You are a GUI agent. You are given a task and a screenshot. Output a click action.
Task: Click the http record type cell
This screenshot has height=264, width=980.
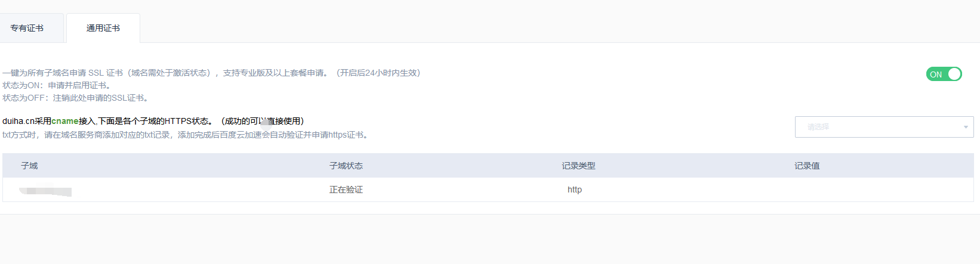click(575, 190)
